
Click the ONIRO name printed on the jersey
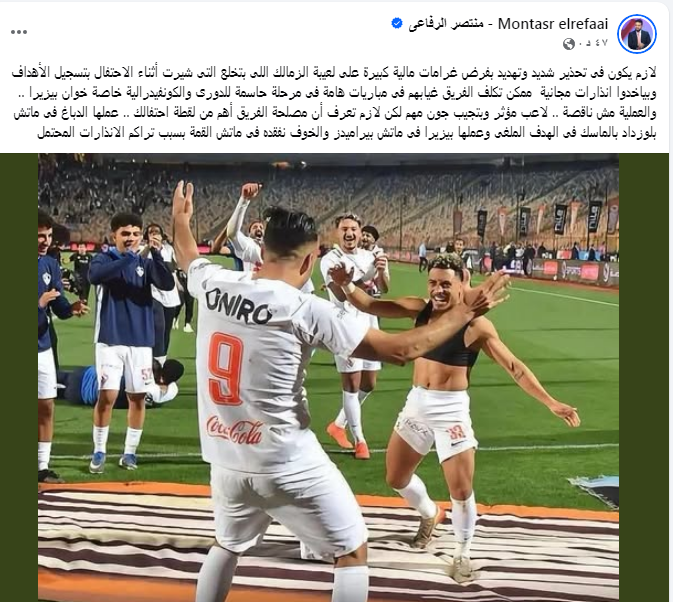pyautogui.click(x=238, y=306)
